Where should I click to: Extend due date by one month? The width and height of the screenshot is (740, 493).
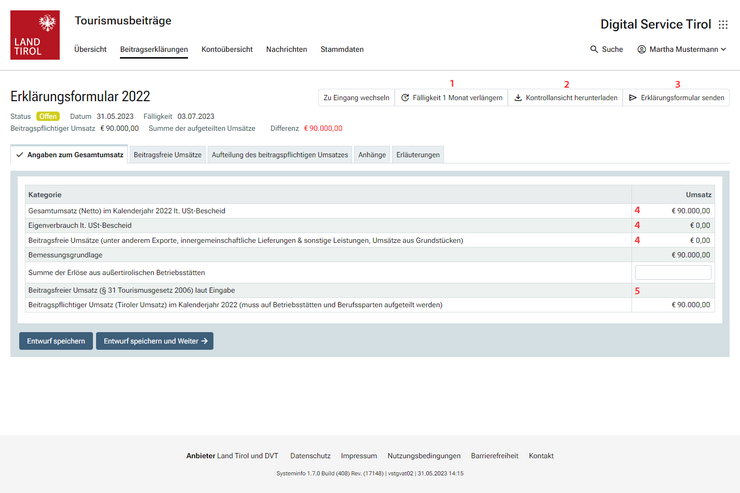coord(450,98)
